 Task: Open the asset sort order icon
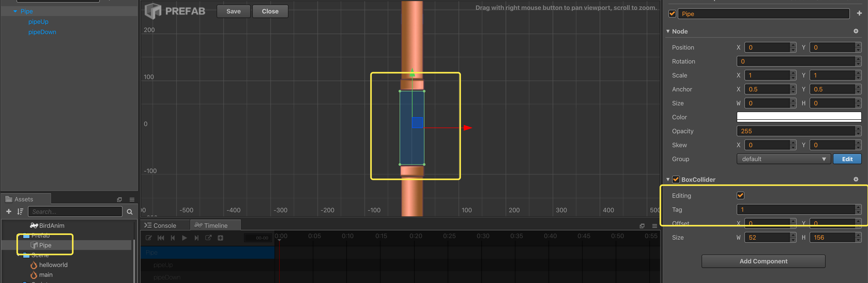tap(20, 211)
